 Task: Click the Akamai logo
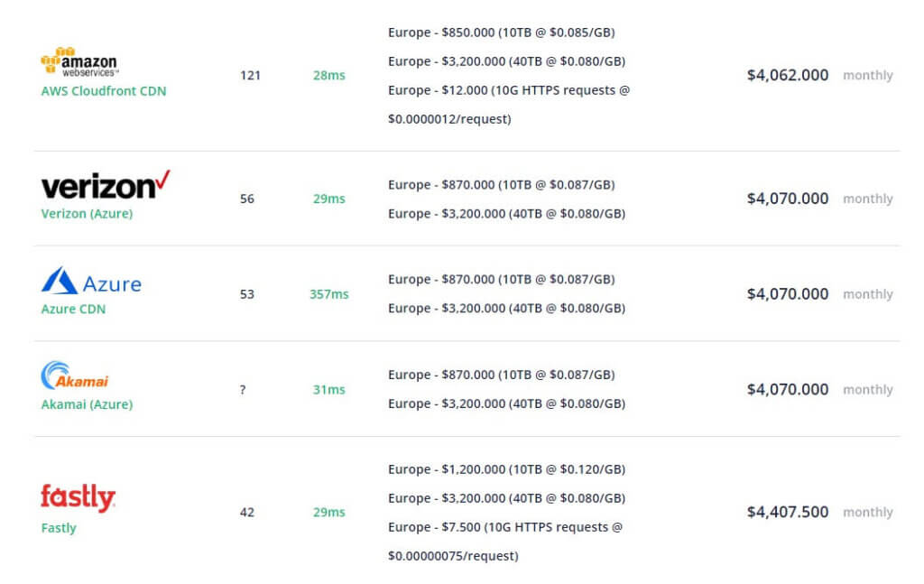[x=75, y=376]
